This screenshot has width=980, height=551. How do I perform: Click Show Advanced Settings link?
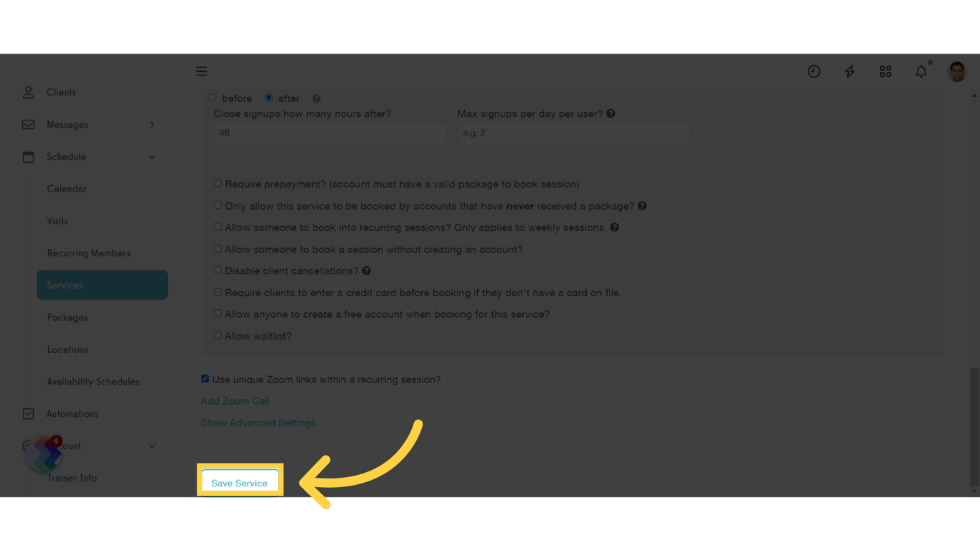[258, 423]
